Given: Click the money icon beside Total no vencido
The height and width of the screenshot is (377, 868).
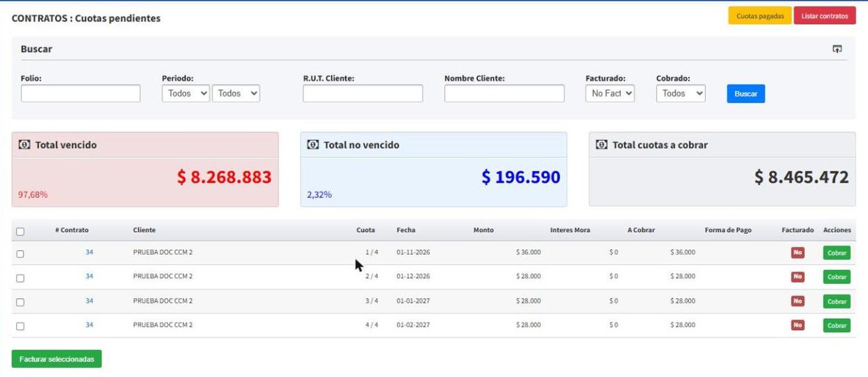Looking at the screenshot, I should (x=313, y=145).
